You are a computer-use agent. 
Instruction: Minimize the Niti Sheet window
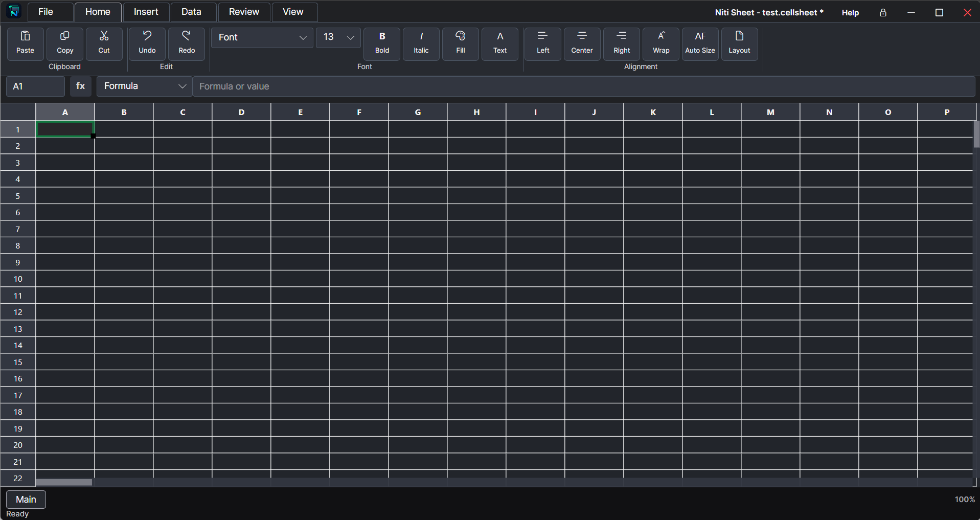(x=911, y=12)
